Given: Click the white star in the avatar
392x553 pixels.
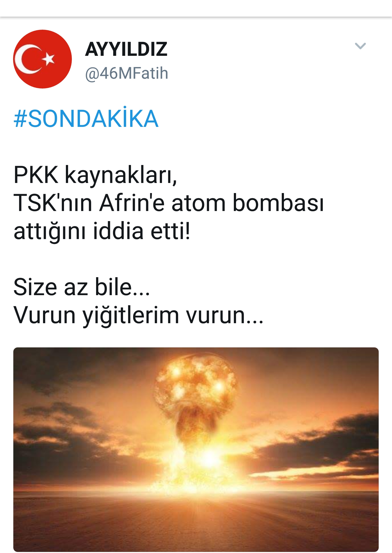Looking at the screenshot, I should (x=49, y=59).
